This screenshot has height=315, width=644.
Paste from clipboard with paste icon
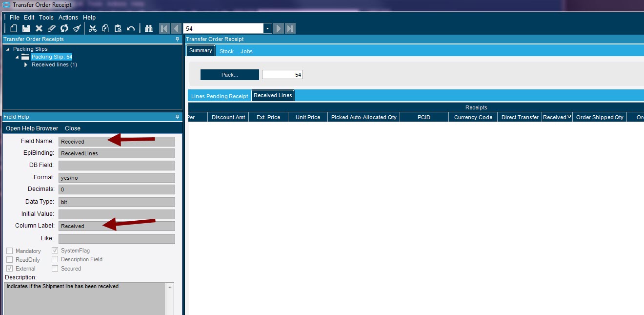[118, 29]
